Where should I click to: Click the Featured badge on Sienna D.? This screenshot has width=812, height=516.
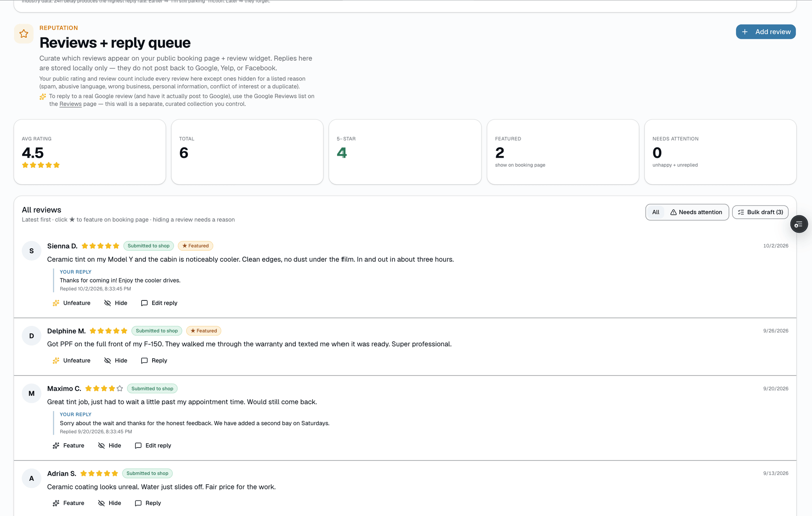click(x=196, y=246)
